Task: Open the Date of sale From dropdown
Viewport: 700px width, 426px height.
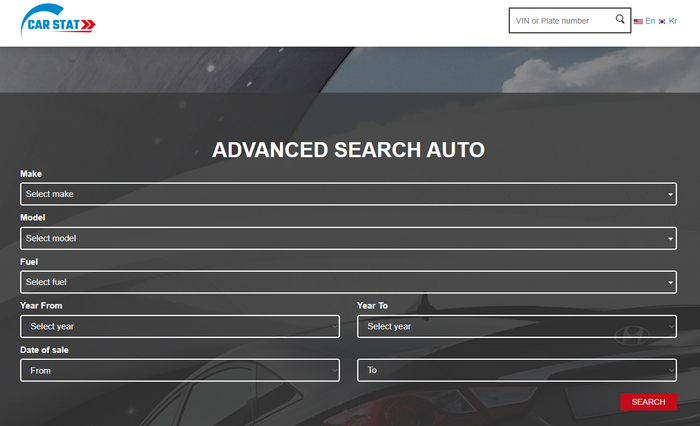Action: [x=180, y=371]
